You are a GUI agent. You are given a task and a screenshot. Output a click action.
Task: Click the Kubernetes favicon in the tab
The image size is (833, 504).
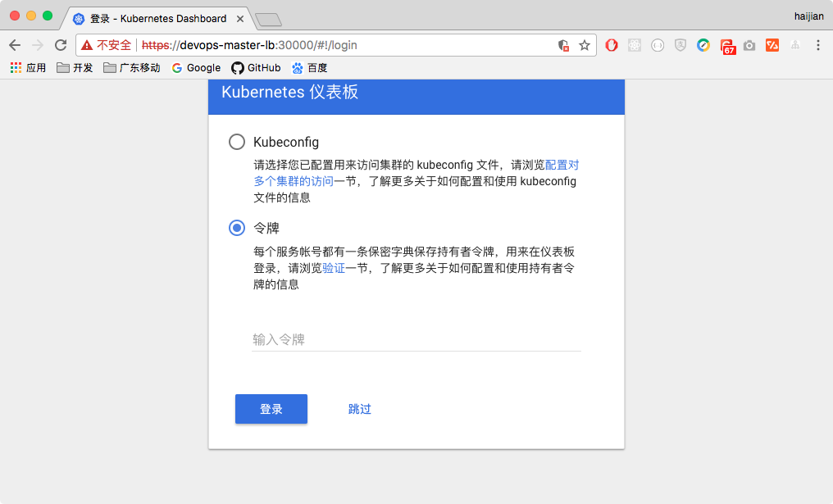[x=79, y=19]
